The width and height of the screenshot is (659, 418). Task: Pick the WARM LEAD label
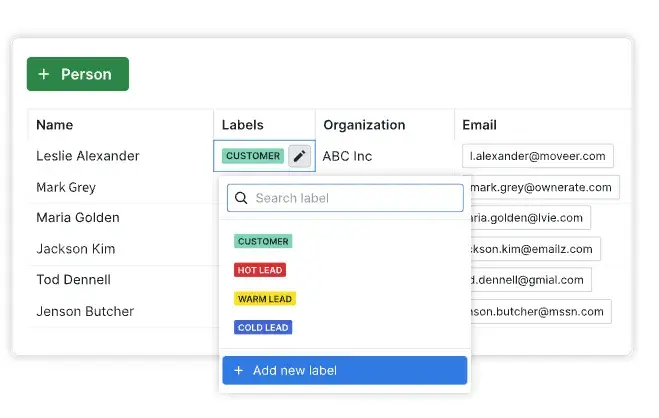pos(265,298)
